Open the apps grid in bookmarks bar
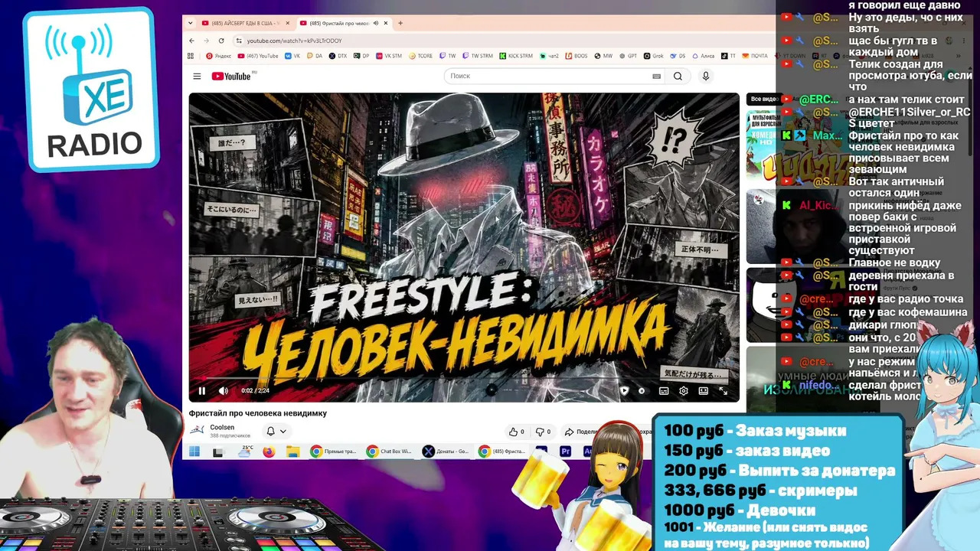The image size is (980, 551). click(191, 56)
